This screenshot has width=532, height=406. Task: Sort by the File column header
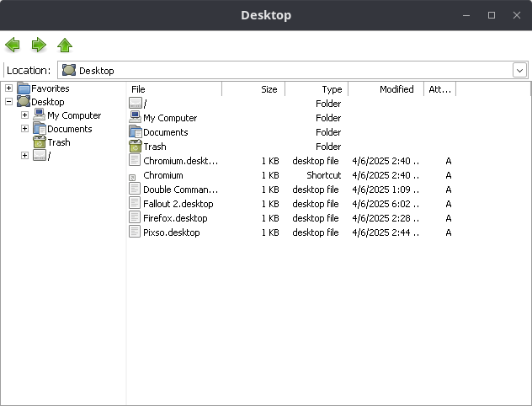pos(175,89)
